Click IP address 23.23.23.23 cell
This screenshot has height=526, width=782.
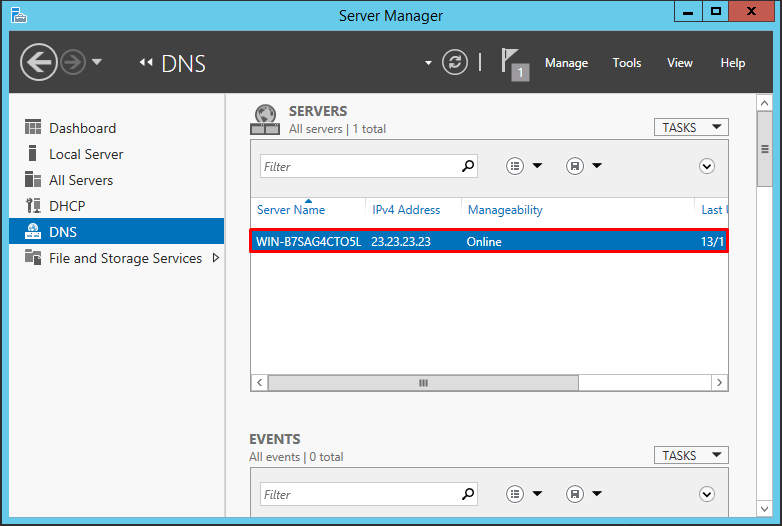tap(401, 242)
